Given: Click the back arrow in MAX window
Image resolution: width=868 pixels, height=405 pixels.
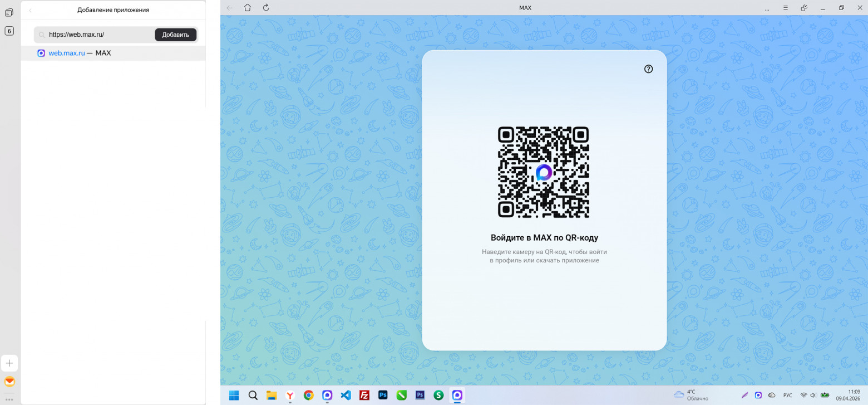Looking at the screenshot, I should point(230,8).
